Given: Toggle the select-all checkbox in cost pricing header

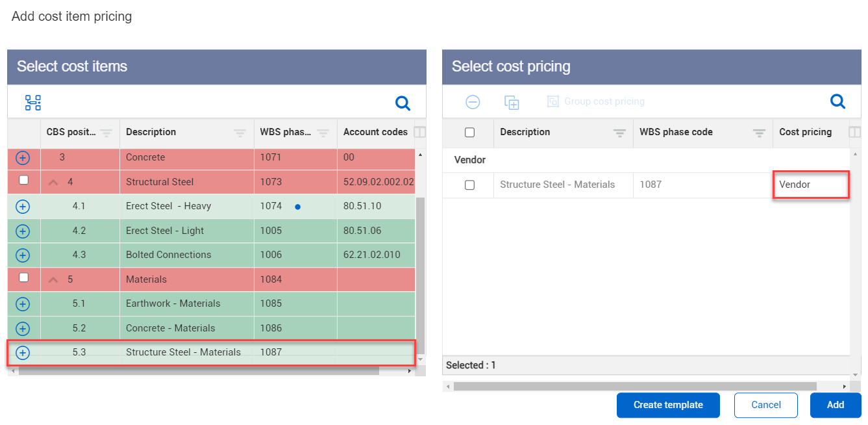Looking at the screenshot, I should click(469, 133).
